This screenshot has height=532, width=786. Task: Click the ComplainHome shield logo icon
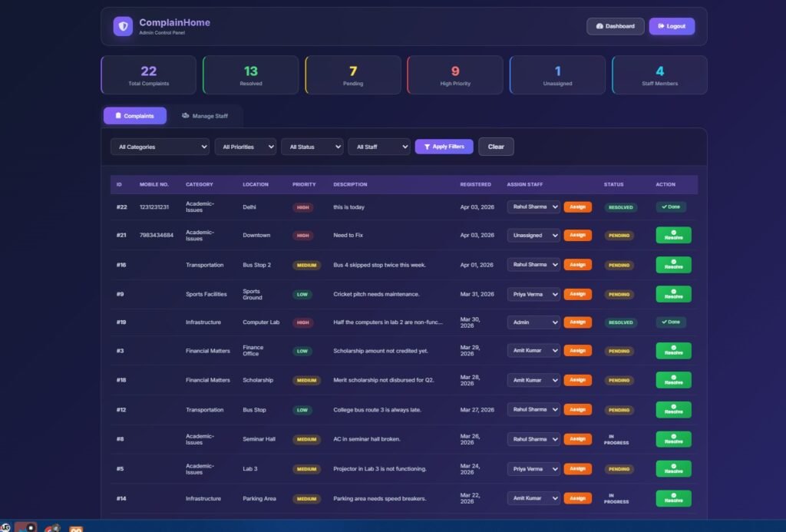pos(123,26)
